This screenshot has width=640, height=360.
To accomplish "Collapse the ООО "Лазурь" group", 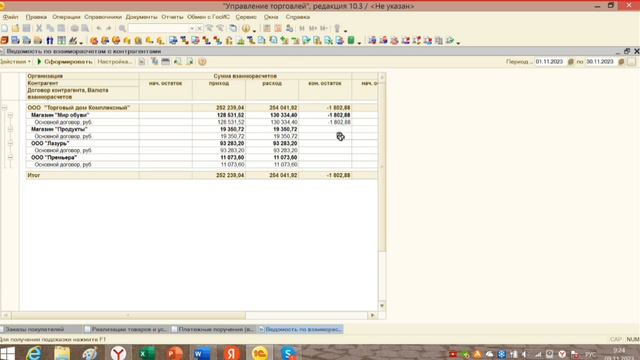I will [x=10, y=143].
